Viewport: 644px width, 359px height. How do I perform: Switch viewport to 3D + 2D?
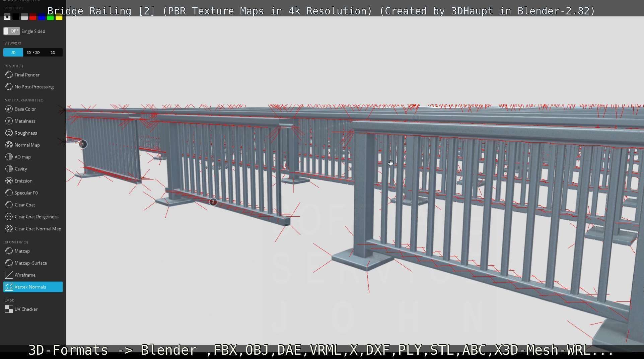33,53
